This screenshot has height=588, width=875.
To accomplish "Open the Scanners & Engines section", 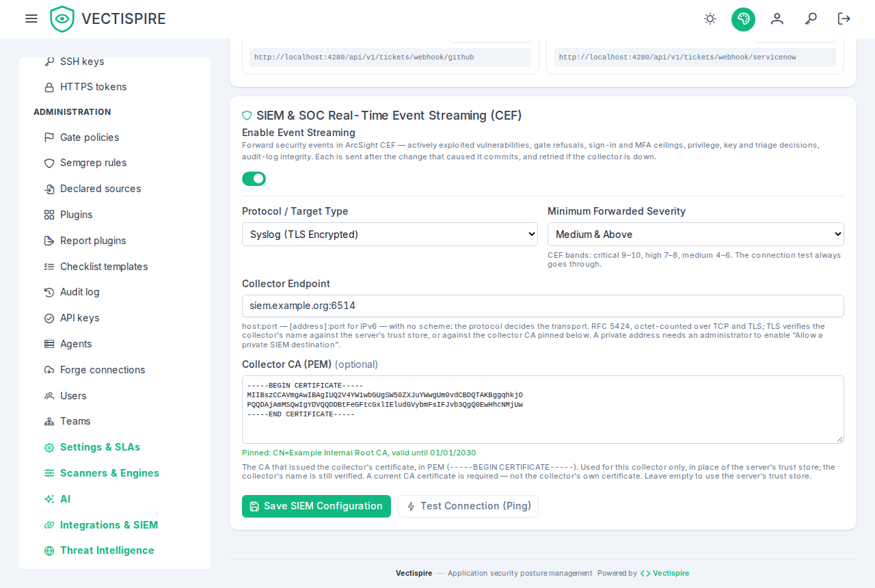I will (x=109, y=473).
